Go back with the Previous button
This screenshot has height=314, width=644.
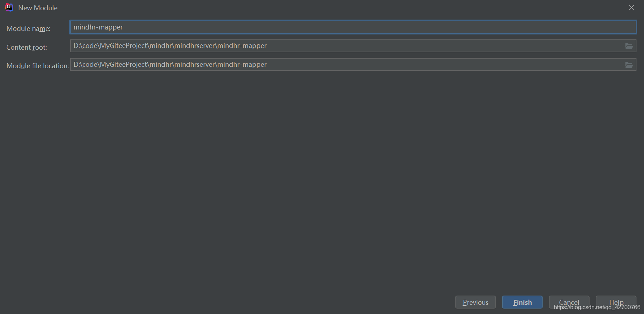(x=475, y=302)
